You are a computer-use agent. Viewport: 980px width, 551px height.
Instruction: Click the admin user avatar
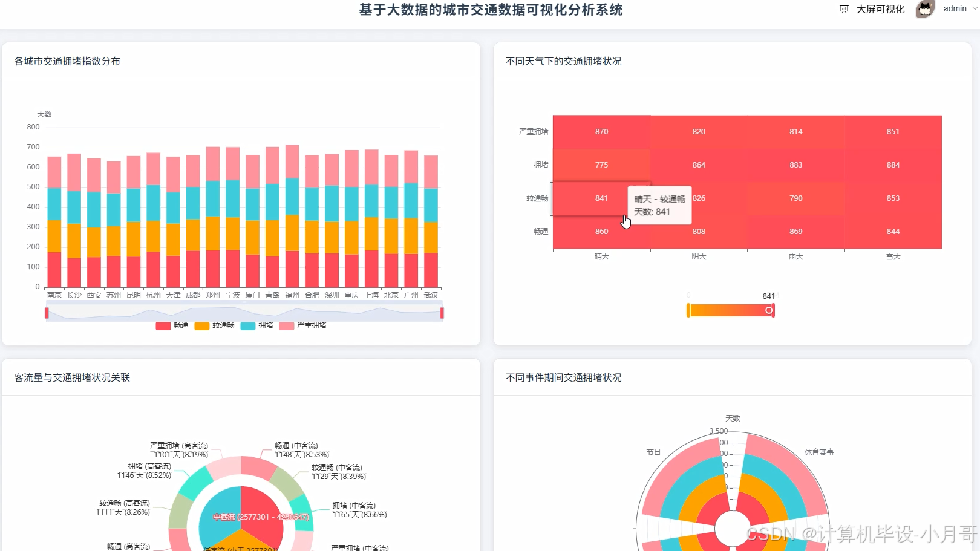925,9
